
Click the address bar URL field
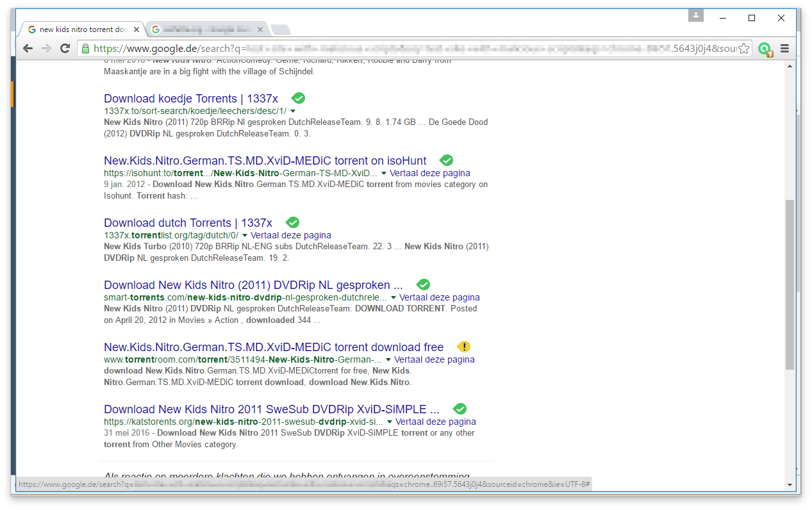tap(414, 49)
